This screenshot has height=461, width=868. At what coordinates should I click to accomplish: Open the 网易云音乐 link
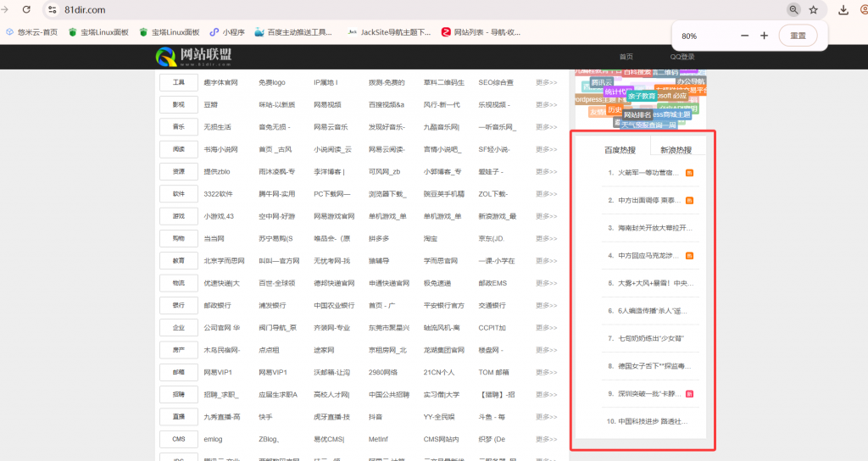331,127
